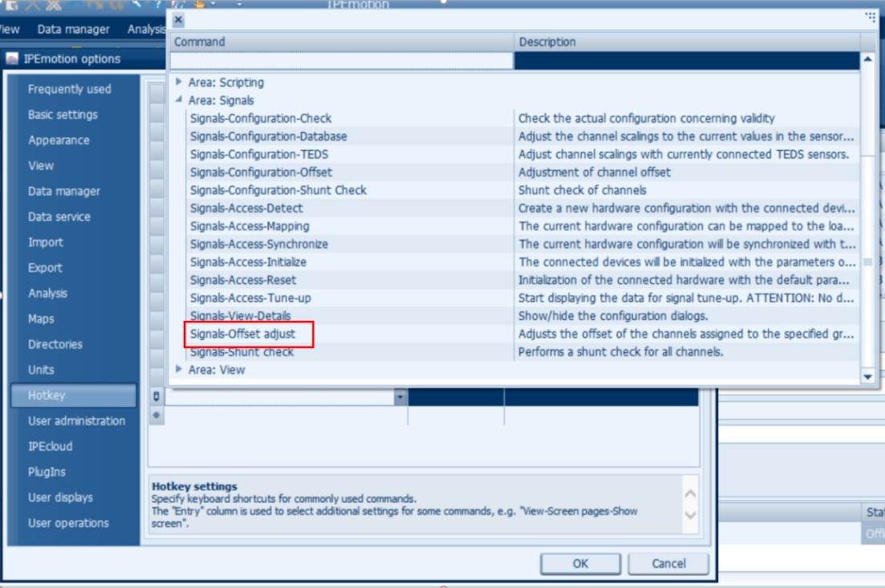885x588 pixels.
Task: Click the down arrow of the command list scrollbar
Action: coord(867,376)
